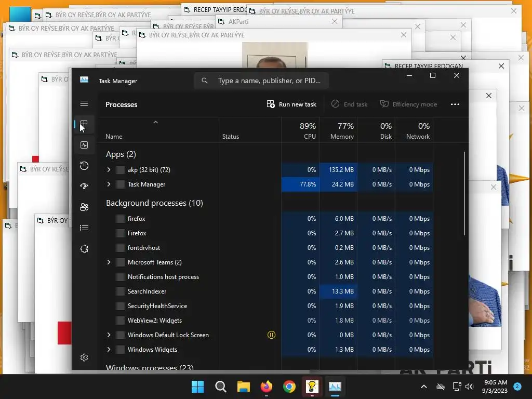Click Run new task
Screen dimensions: 532x399
click(x=291, y=104)
